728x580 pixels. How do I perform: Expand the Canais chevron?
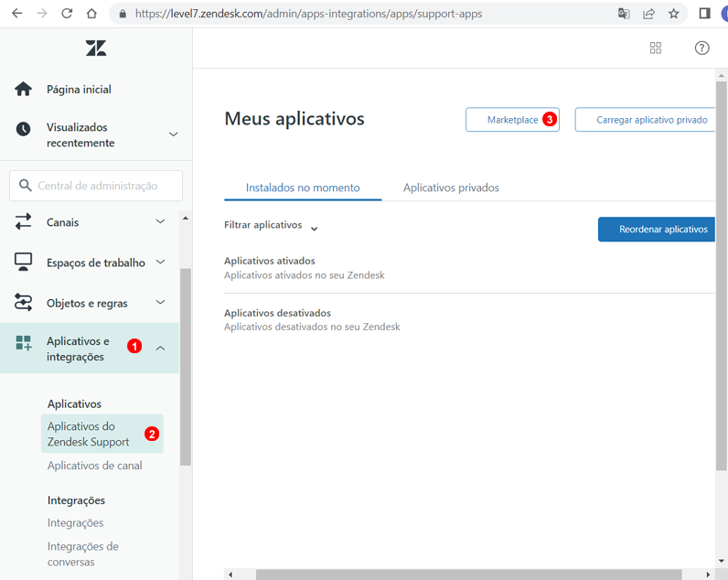point(160,221)
